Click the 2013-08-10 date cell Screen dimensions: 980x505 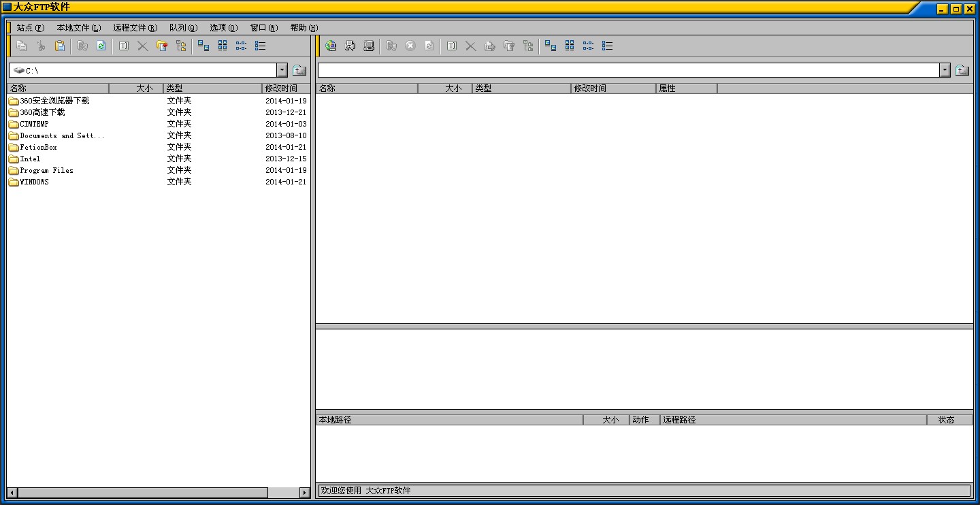coord(286,135)
